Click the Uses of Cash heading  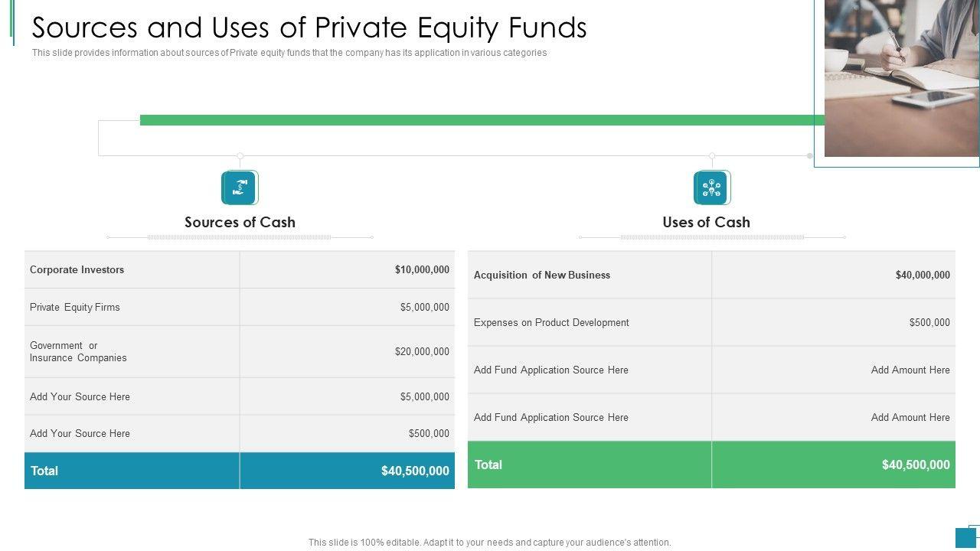pyautogui.click(x=706, y=222)
